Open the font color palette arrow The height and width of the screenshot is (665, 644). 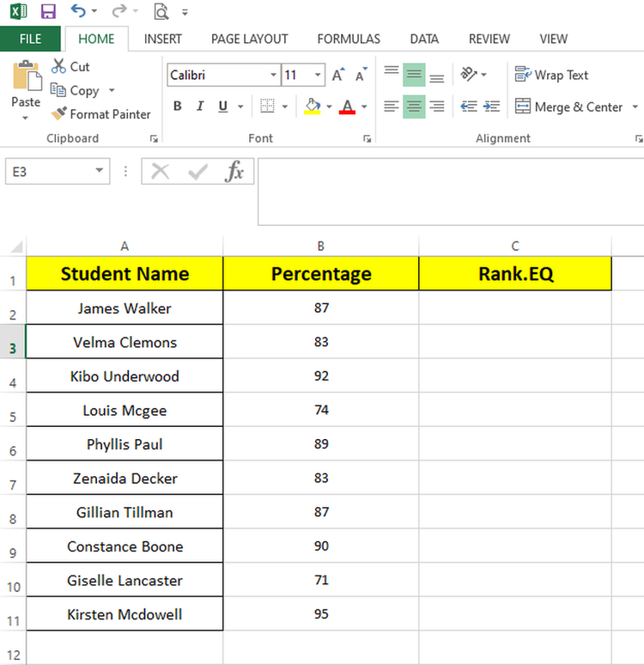pos(364,107)
